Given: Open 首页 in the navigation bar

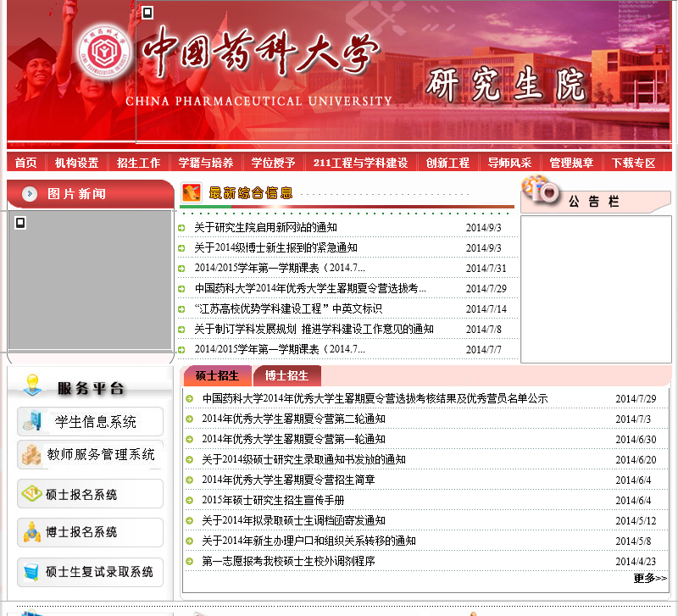Looking at the screenshot, I should [26, 163].
